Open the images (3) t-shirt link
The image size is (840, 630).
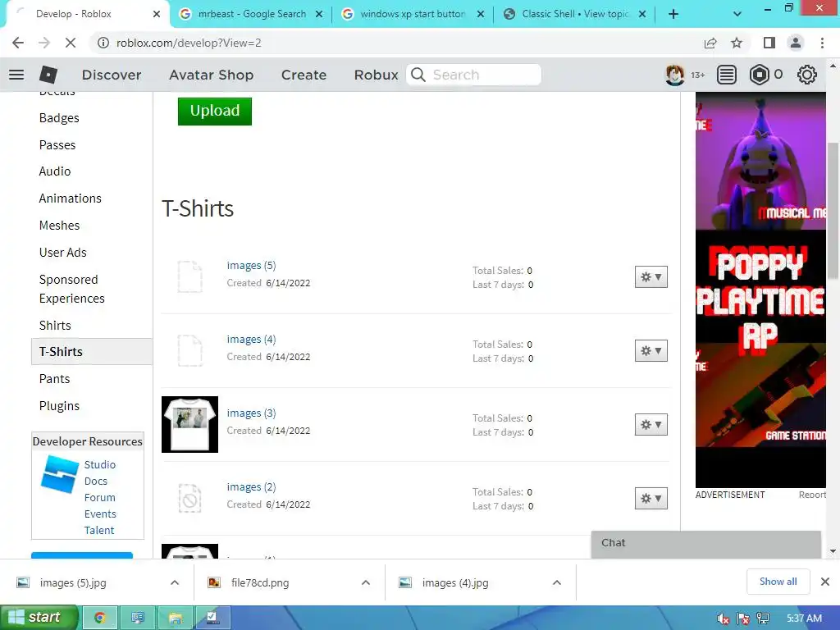click(x=251, y=413)
